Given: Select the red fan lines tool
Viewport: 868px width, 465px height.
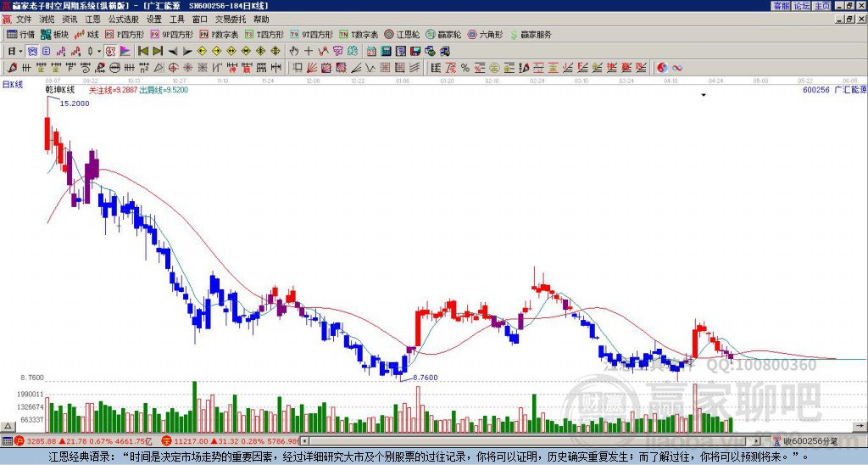Looking at the screenshot, I should [312, 68].
